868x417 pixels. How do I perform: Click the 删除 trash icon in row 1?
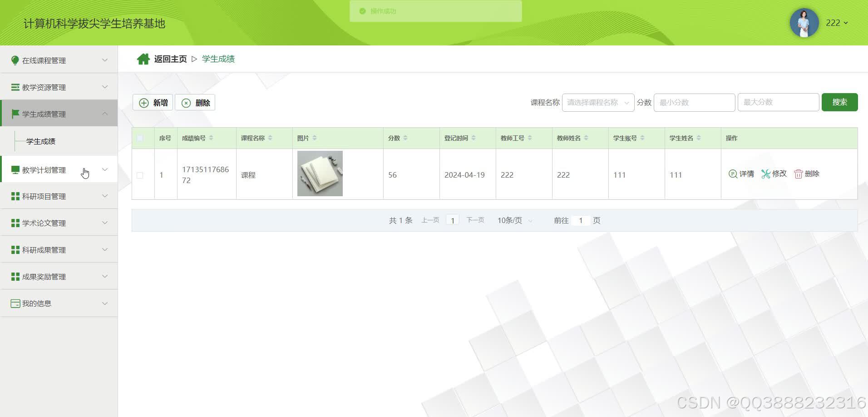pos(798,174)
